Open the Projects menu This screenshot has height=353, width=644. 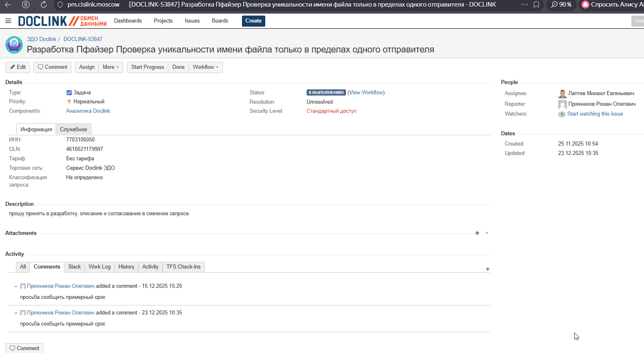(163, 21)
